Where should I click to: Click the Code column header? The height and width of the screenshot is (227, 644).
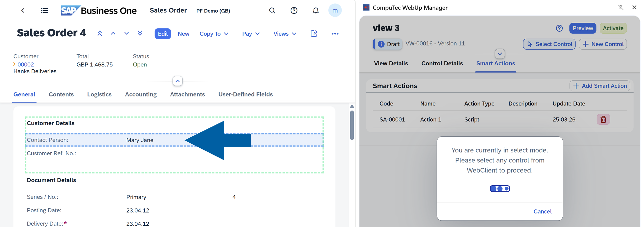[386, 104]
